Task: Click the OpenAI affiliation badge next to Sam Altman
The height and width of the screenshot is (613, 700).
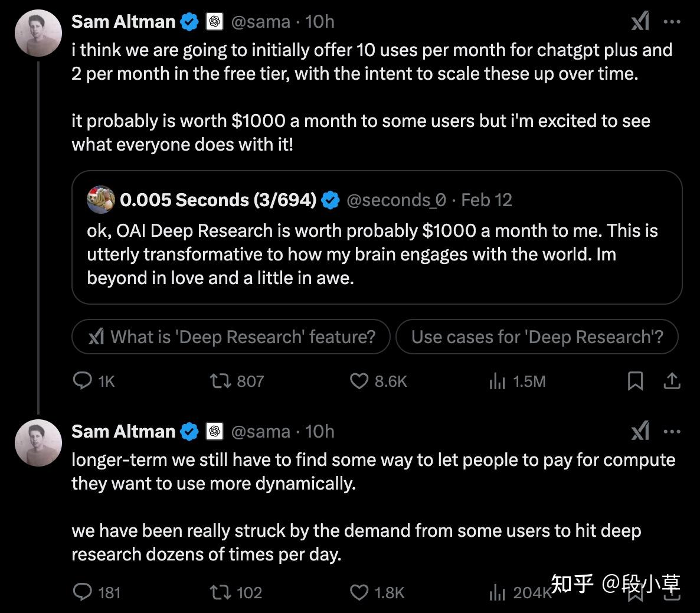Action: 215,21
